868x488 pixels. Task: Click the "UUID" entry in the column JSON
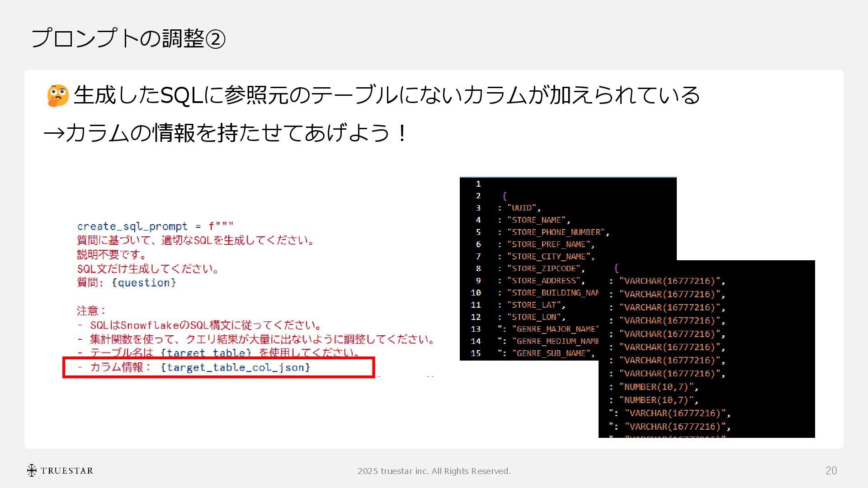[524, 208]
